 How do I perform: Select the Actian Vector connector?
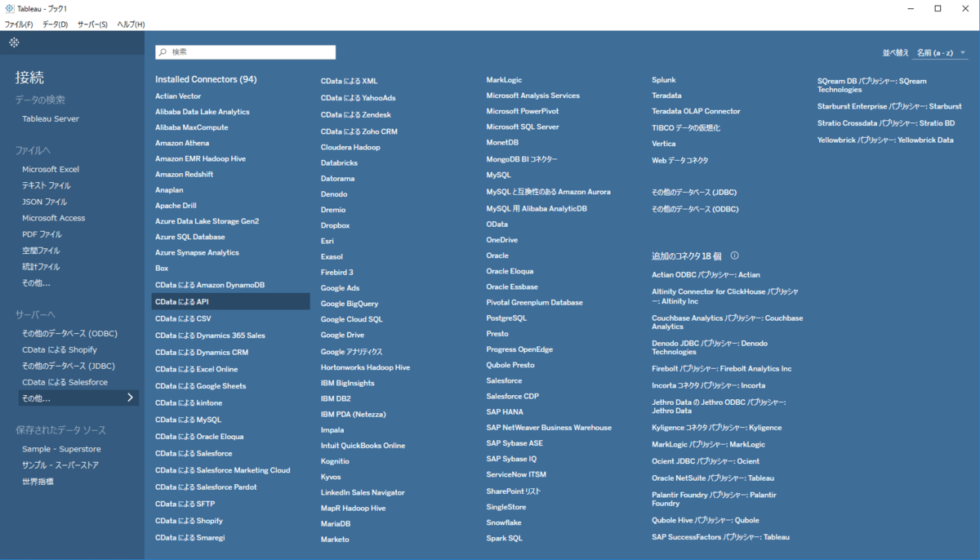tap(178, 96)
